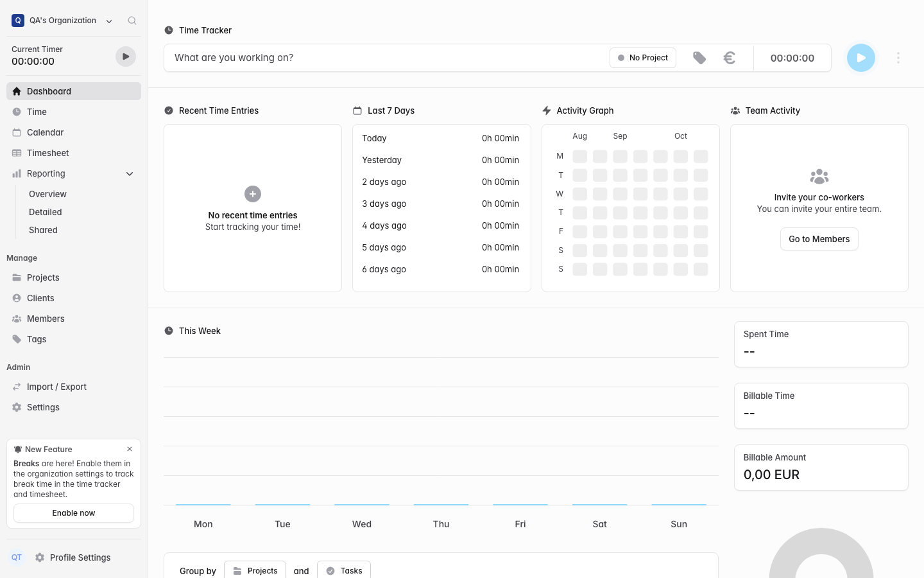Open Profile Settings

point(73,557)
